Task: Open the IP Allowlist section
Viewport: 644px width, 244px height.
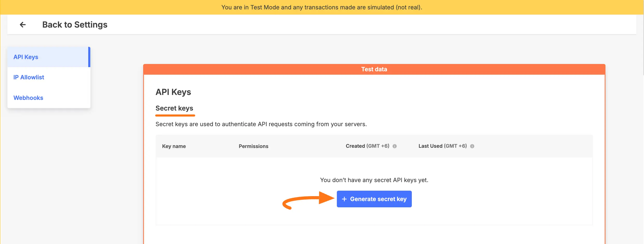Action: click(29, 77)
